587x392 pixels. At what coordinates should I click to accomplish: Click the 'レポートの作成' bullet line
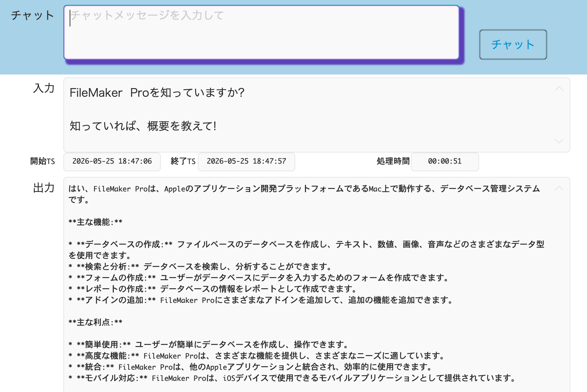pos(213,289)
